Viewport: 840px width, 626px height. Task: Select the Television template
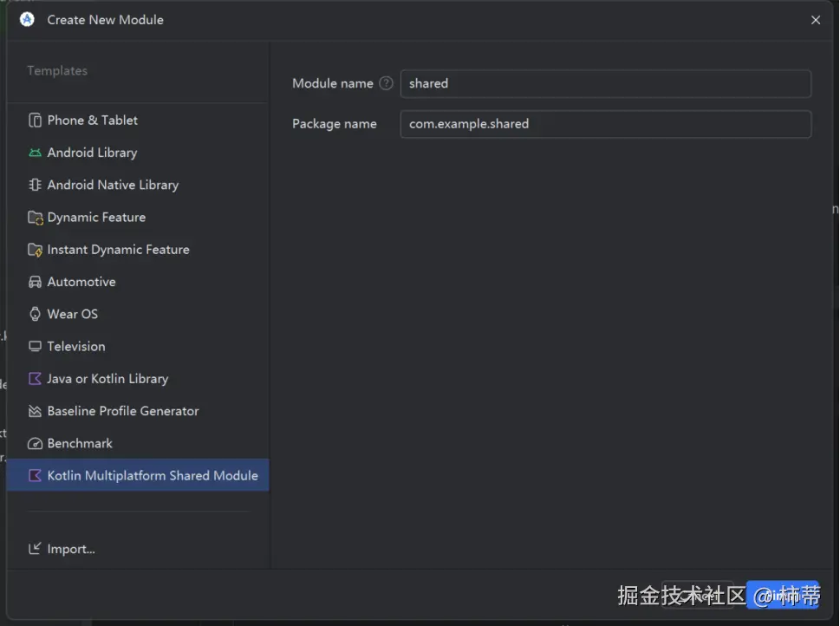coord(76,346)
